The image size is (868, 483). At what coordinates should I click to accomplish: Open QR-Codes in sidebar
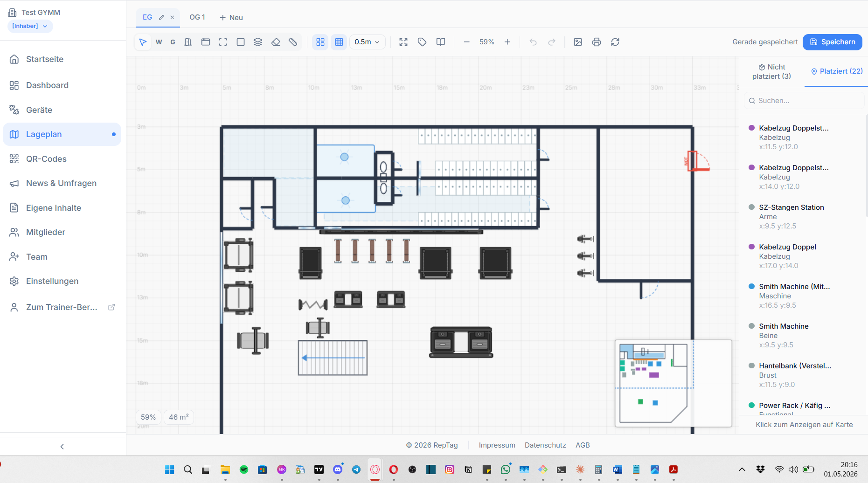(62, 159)
